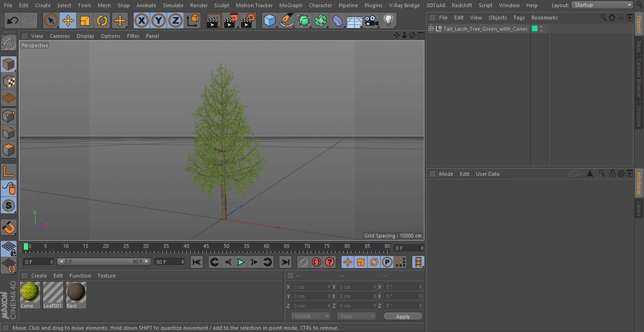
Task: Open the MoGraph menu
Action: pos(290,5)
